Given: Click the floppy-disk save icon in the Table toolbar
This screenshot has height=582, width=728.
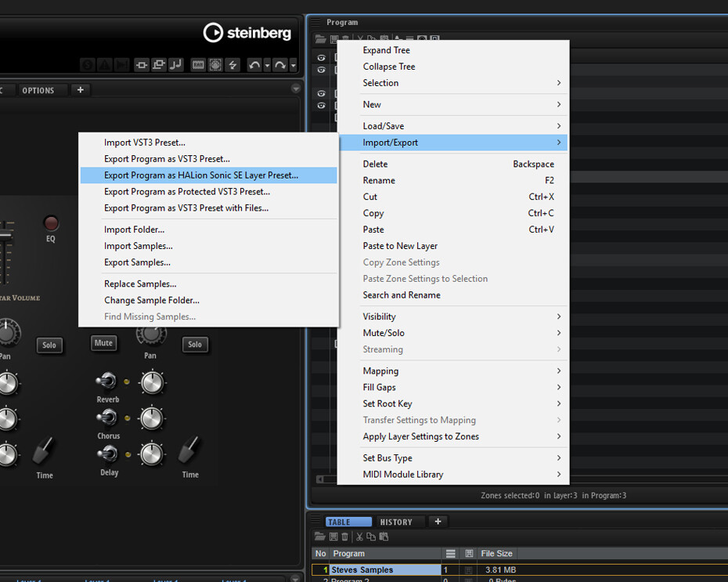Looking at the screenshot, I should (x=333, y=537).
